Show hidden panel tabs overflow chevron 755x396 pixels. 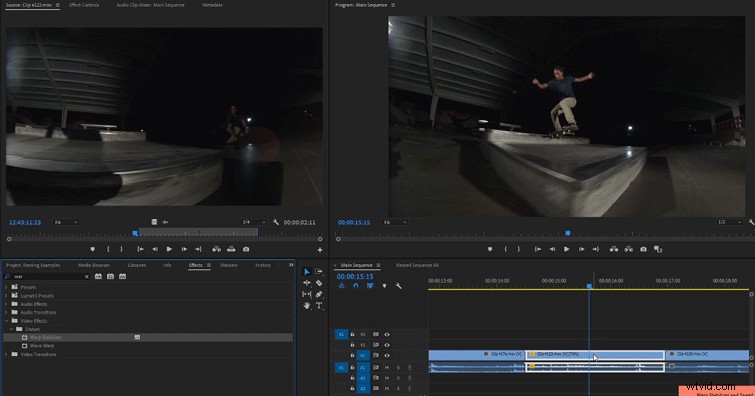coord(291,265)
